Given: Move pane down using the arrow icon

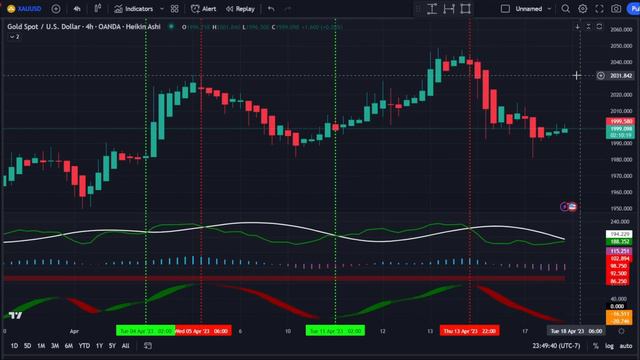Looking at the screenshot, I should (578, 27).
